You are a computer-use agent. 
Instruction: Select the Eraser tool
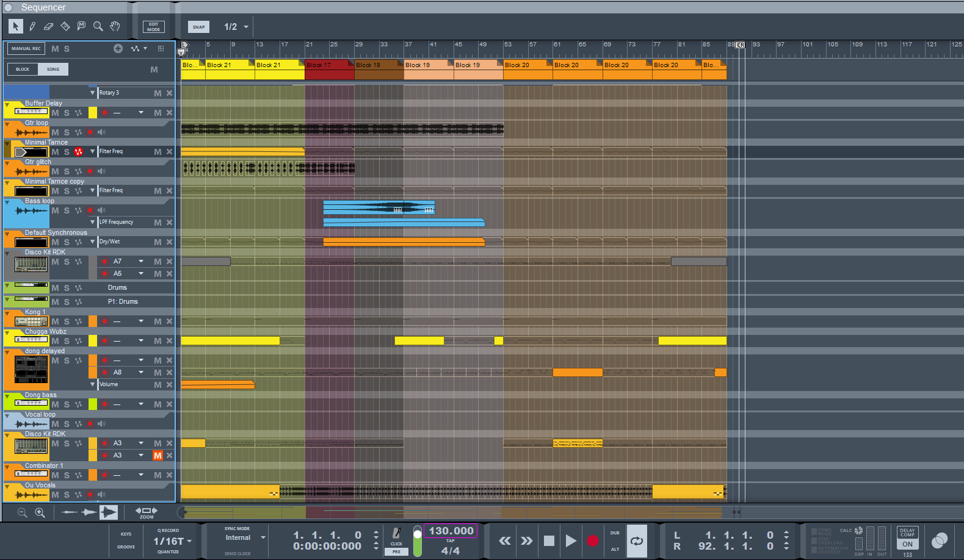[48, 26]
